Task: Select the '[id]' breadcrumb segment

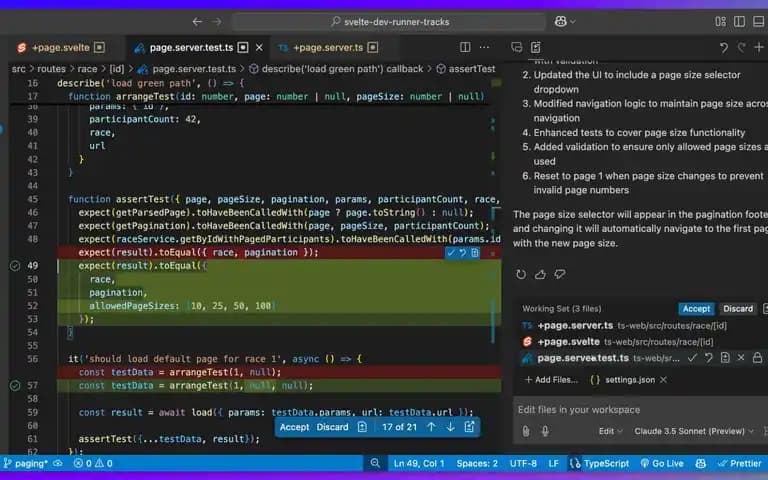Action: click(x=117, y=69)
